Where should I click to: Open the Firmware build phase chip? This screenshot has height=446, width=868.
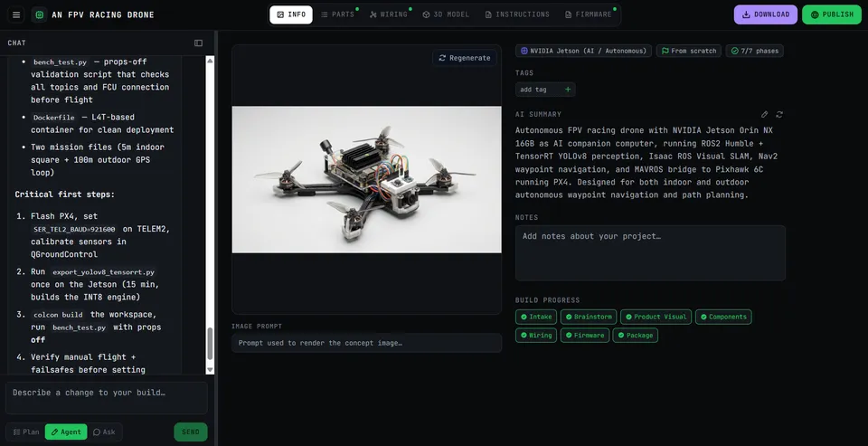tap(585, 336)
